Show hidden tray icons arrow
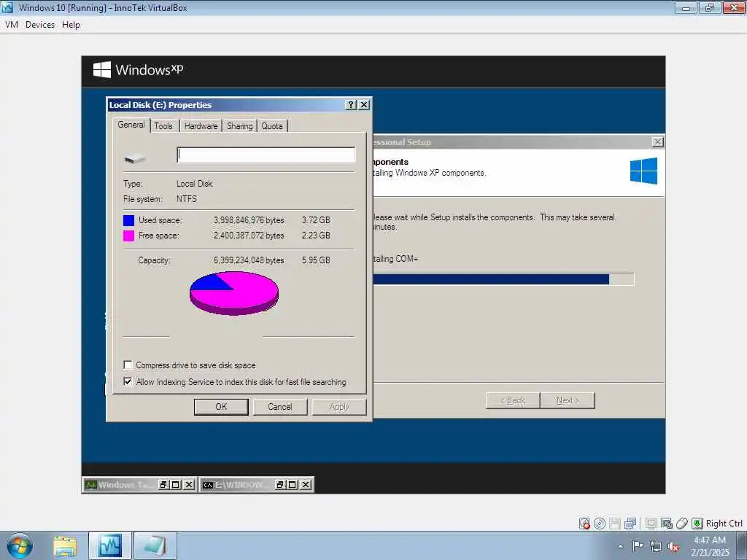Screen dimensions: 747x560 click(x=620, y=546)
